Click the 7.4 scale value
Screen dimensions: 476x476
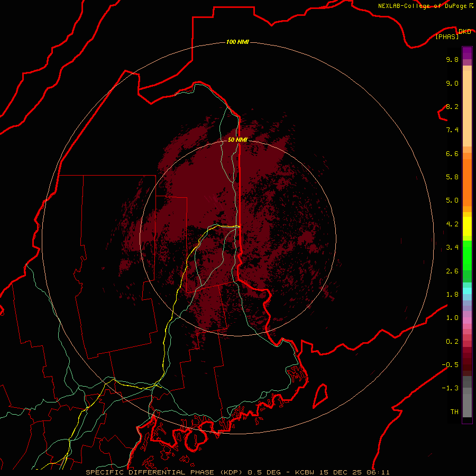(x=452, y=130)
